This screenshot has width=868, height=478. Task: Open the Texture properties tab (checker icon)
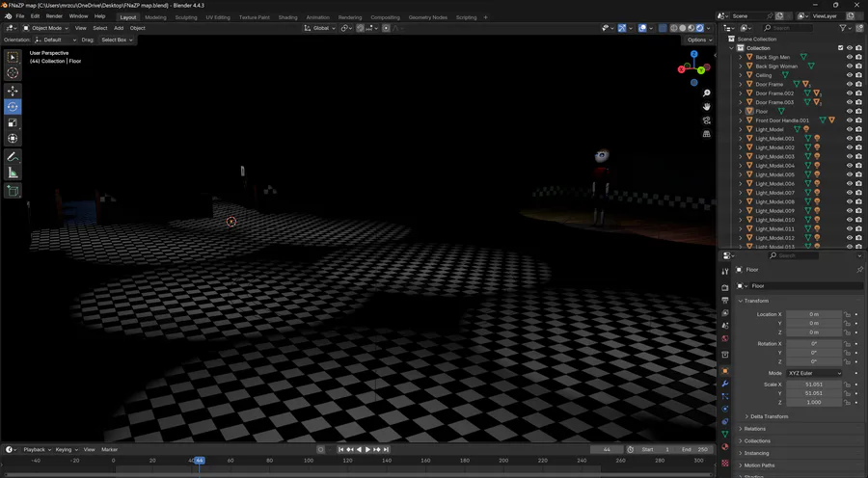(725, 462)
